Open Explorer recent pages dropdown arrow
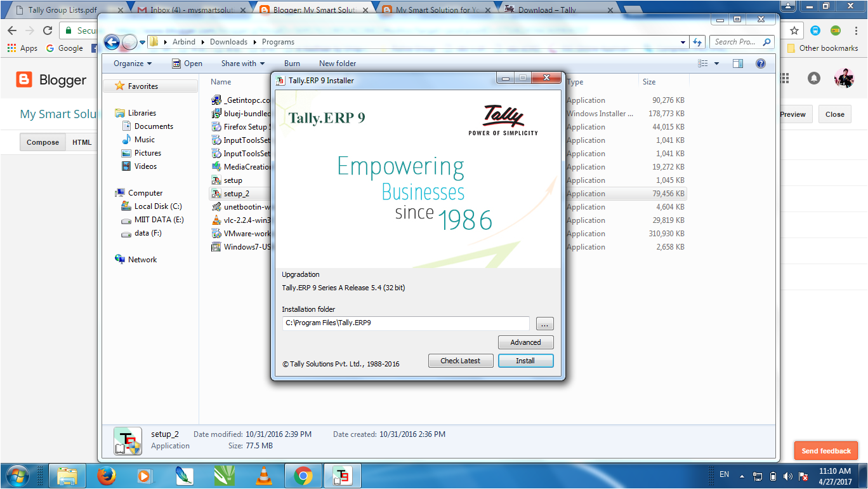Image resolution: width=868 pixels, height=489 pixels. click(142, 43)
